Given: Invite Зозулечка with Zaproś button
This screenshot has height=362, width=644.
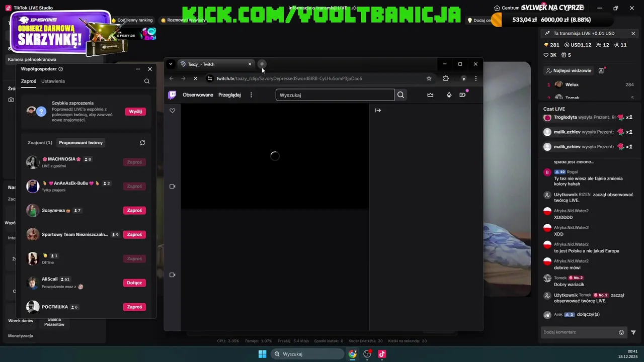Looking at the screenshot, I should (x=134, y=210).
